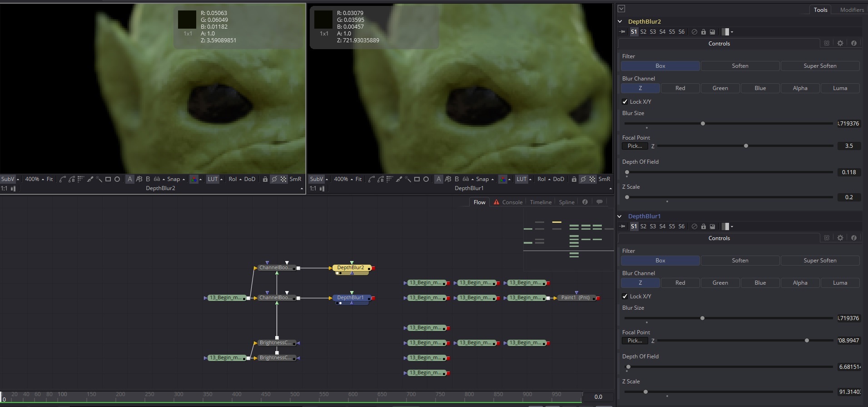Screen dimensions: 868x407
Task: Click the pin icon on DepthBlur2 header
Action: (623, 32)
